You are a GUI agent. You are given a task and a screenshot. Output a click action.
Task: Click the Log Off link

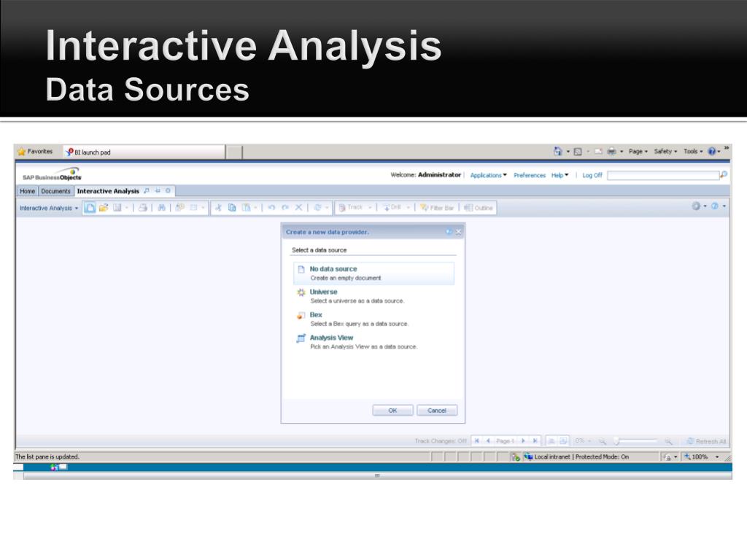pos(592,175)
